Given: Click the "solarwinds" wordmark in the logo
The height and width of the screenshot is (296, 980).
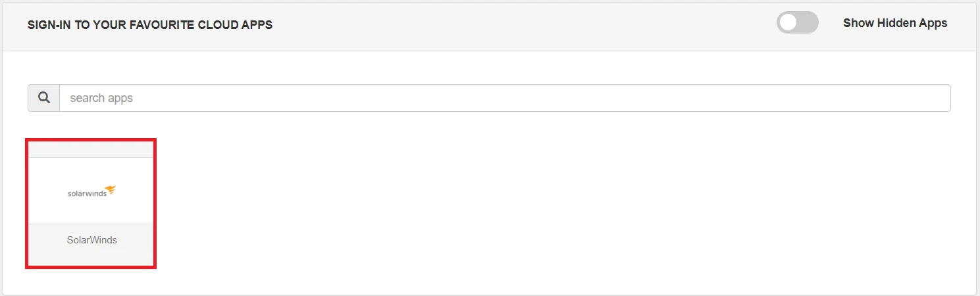Looking at the screenshot, I should pyautogui.click(x=86, y=193).
